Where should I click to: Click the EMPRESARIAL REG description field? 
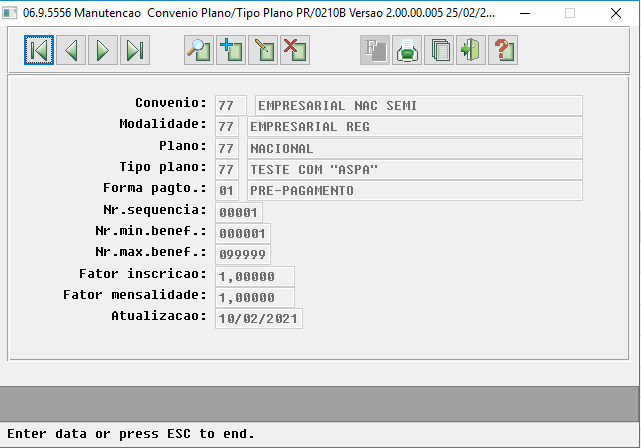[415, 127]
